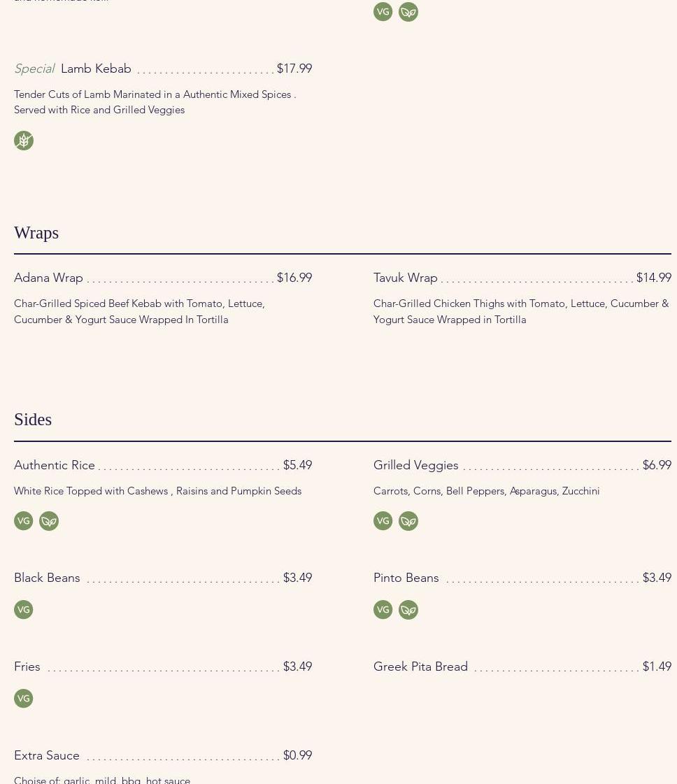Click the Grilled Veggies item title
This screenshot has width=677, height=784.
416,465
